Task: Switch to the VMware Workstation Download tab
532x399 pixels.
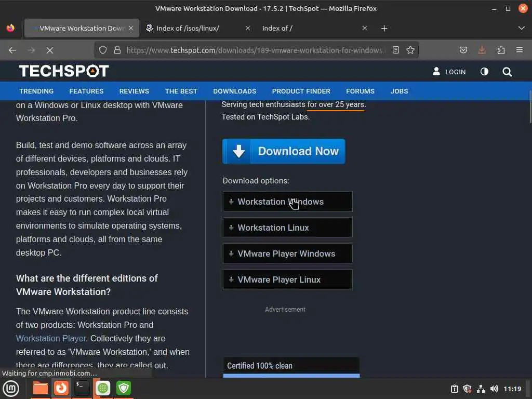Action: (x=82, y=28)
